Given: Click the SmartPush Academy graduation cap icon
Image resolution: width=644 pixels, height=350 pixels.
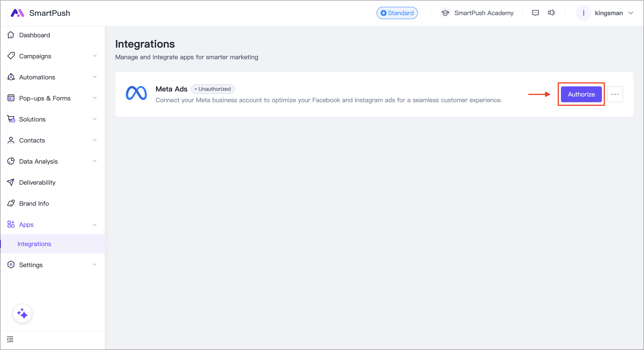Looking at the screenshot, I should (445, 13).
